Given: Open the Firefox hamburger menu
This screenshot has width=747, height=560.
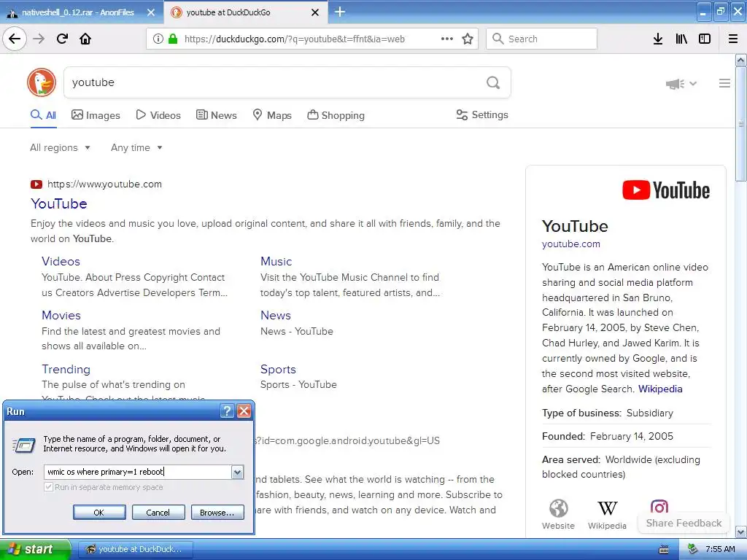Looking at the screenshot, I should (x=733, y=39).
